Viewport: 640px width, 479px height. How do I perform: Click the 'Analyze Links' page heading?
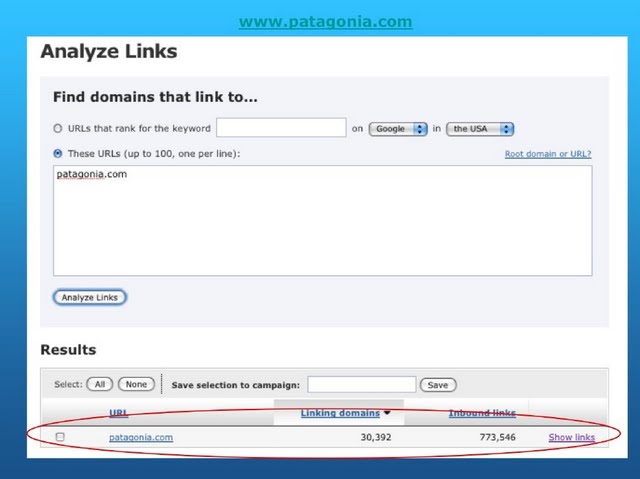pos(109,51)
